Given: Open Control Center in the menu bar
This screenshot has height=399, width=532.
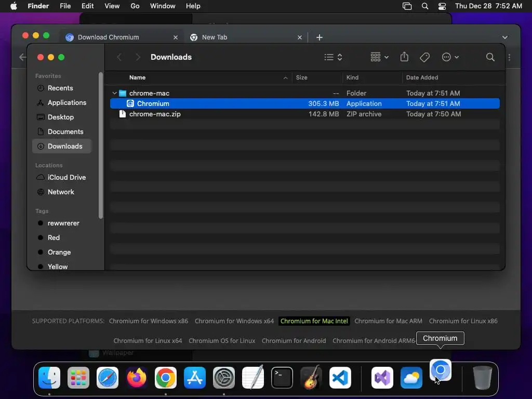Looking at the screenshot, I should coord(442,6).
